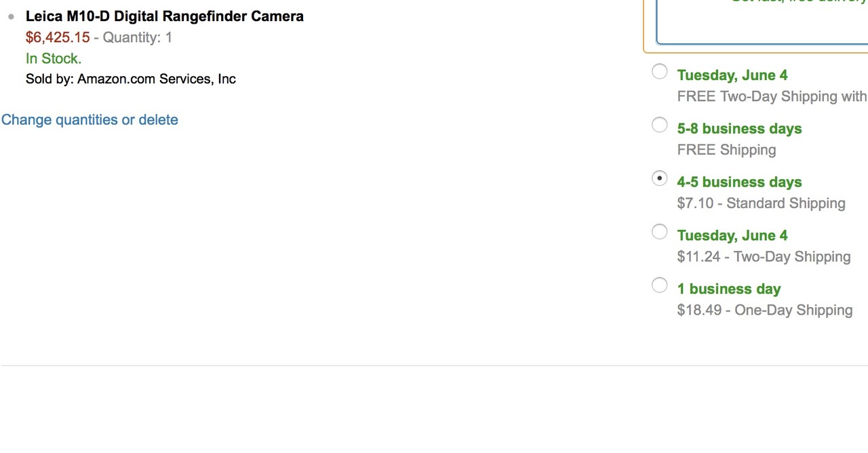Click the Quantity: 1 text
This screenshot has height=453, width=868.
(x=137, y=37)
